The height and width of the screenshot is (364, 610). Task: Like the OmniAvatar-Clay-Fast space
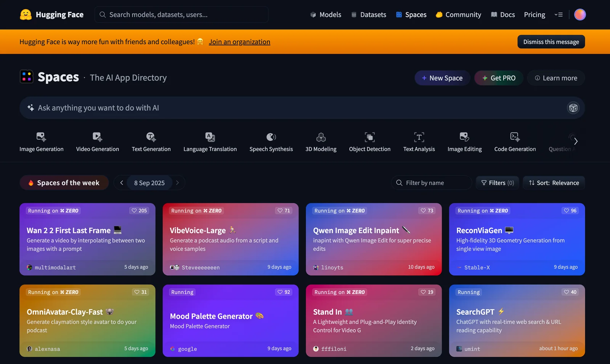click(140, 292)
